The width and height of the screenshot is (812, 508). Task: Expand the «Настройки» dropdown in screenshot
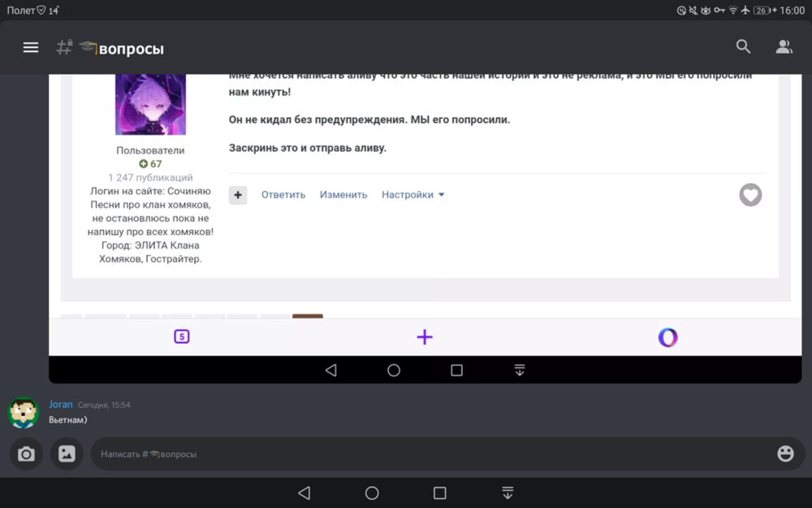(x=412, y=195)
